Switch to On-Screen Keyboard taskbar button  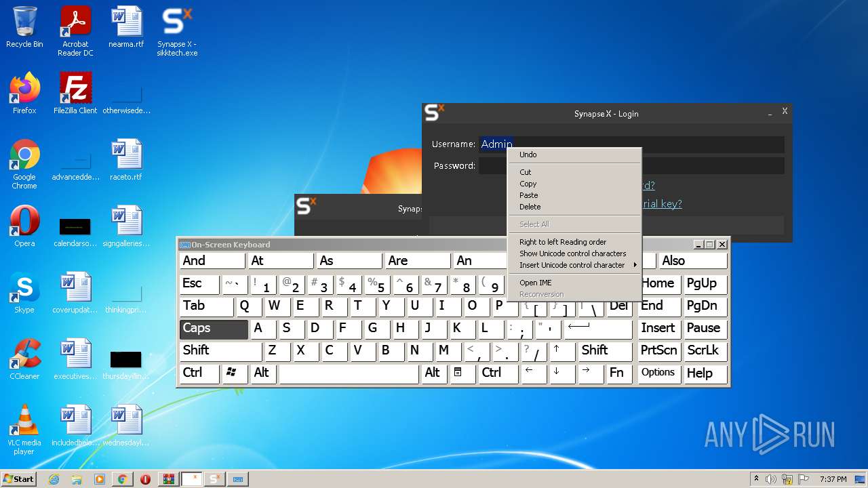coord(238,479)
